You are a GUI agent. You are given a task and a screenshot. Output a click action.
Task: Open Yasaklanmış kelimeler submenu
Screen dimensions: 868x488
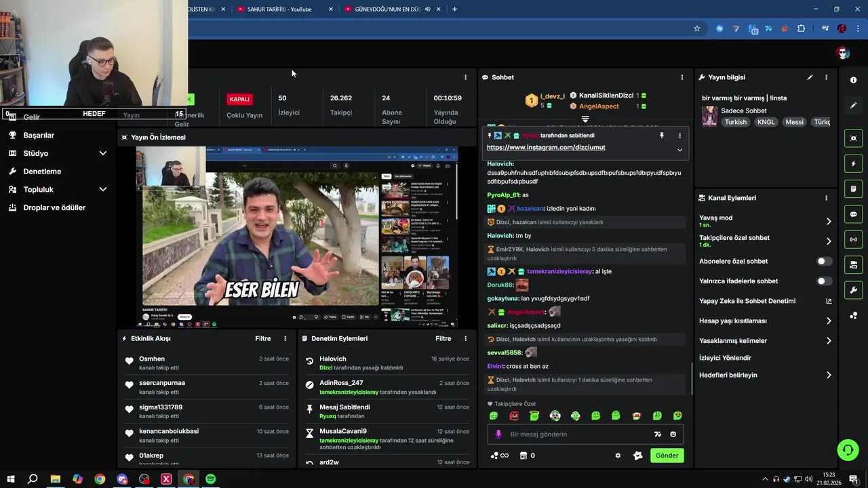coord(829,341)
